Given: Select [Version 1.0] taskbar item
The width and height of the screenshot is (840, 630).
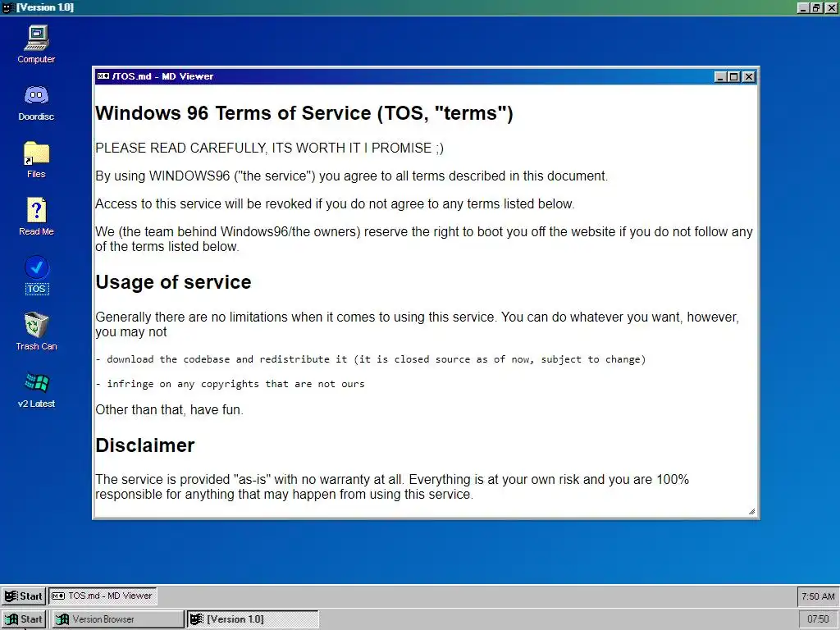Looking at the screenshot, I should (253, 619).
